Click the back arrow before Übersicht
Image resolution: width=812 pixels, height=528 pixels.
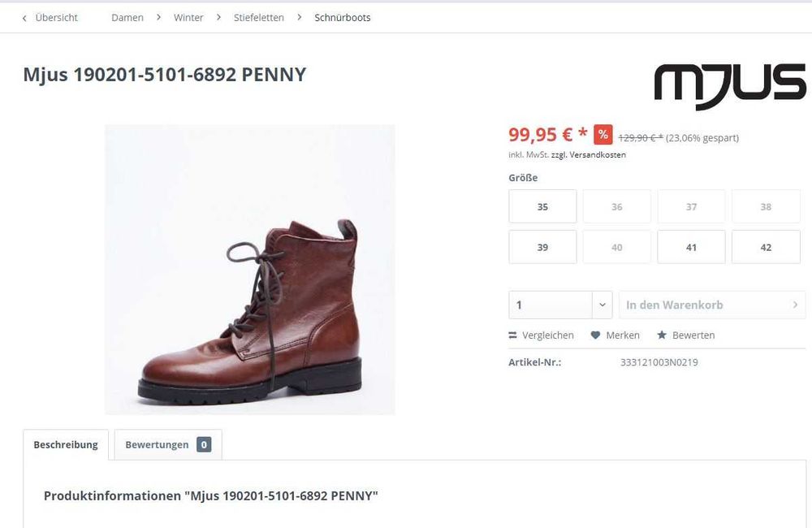point(24,18)
